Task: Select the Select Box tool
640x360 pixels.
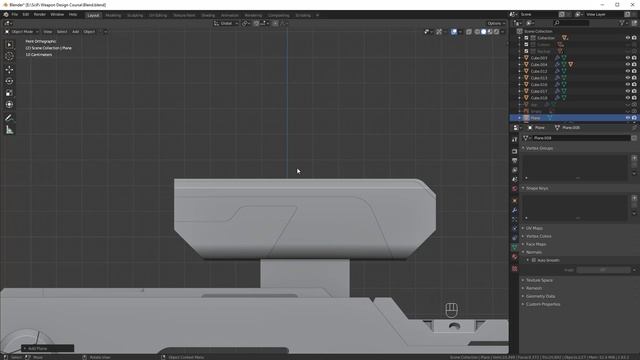Action: 9,44
